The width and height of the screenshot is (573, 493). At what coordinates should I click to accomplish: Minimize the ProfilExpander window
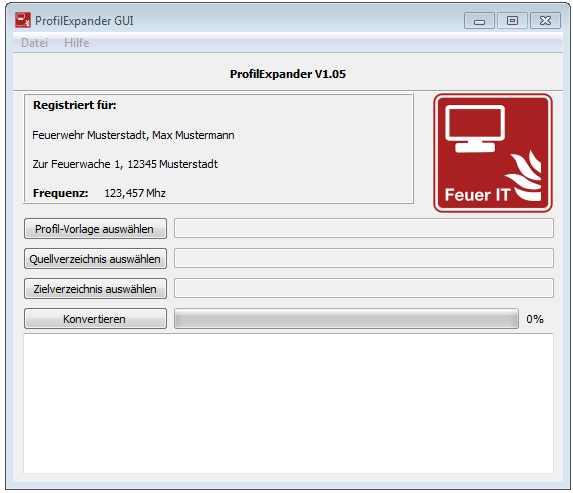479,20
